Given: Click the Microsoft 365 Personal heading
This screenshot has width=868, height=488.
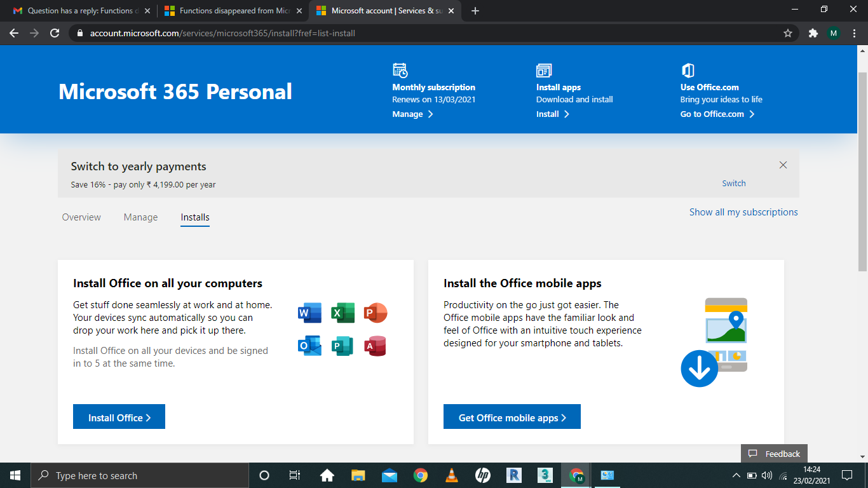Looking at the screenshot, I should [x=175, y=91].
